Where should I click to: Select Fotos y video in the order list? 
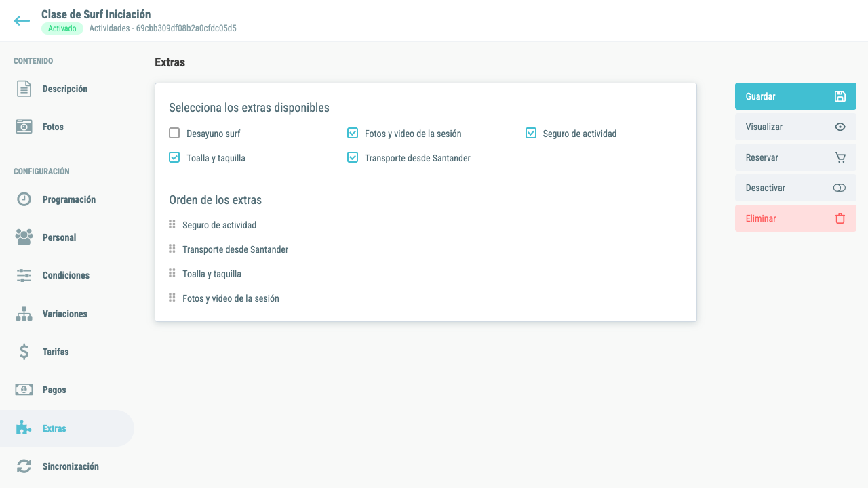(231, 298)
